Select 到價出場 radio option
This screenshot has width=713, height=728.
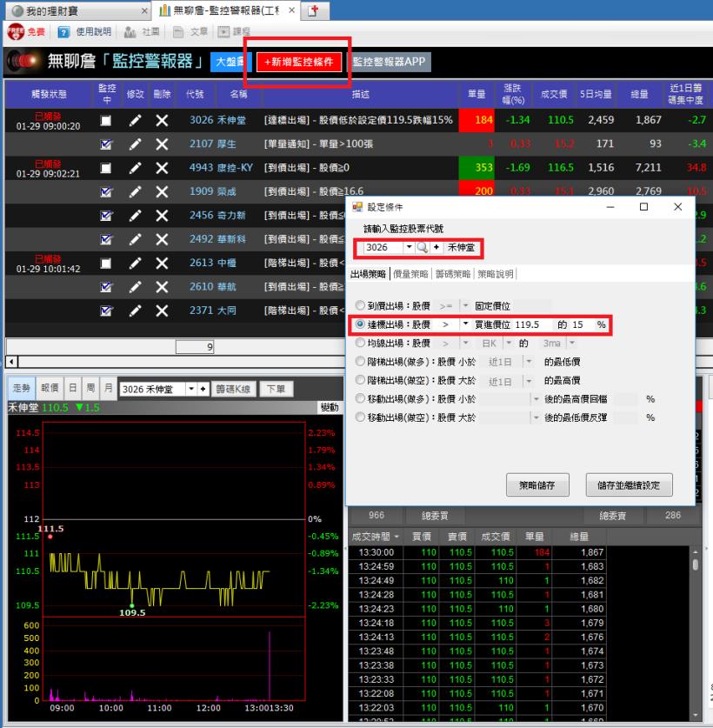pos(360,305)
